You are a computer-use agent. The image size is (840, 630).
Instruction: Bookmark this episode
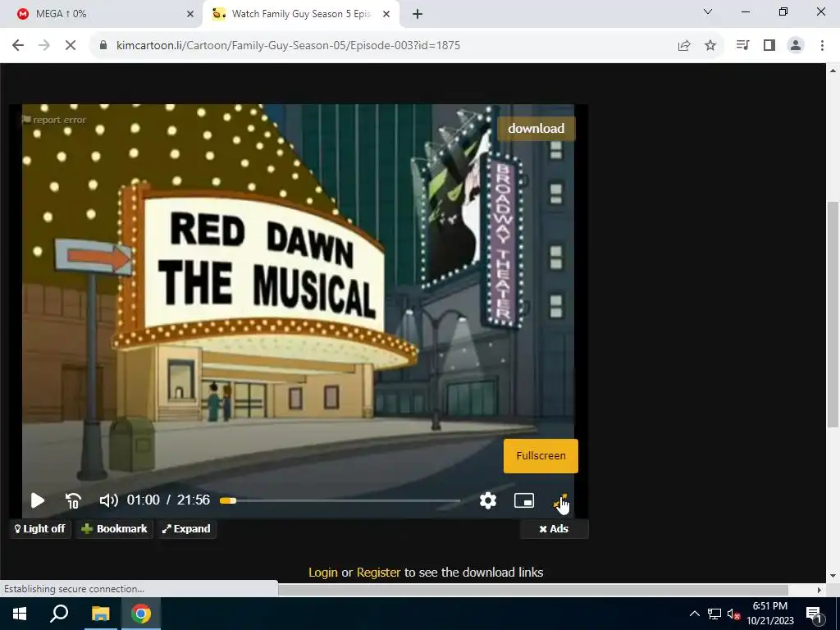click(114, 529)
